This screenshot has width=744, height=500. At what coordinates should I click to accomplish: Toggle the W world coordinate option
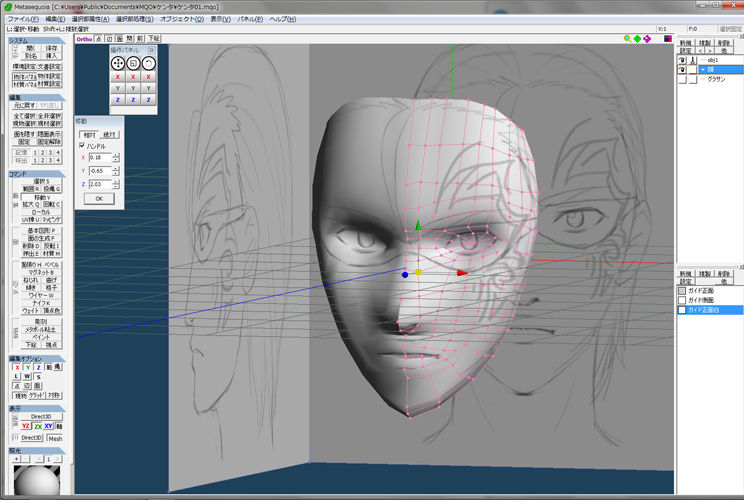pos(27,376)
